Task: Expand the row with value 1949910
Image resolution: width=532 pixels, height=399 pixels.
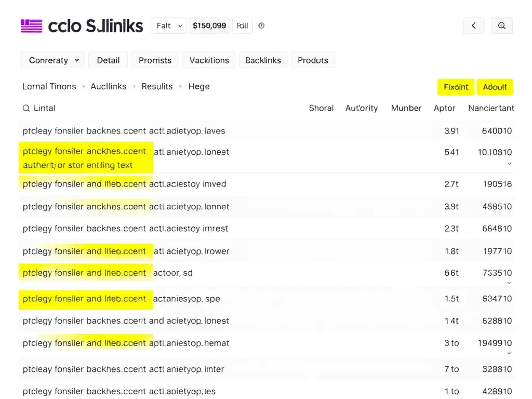Action: click(x=509, y=353)
